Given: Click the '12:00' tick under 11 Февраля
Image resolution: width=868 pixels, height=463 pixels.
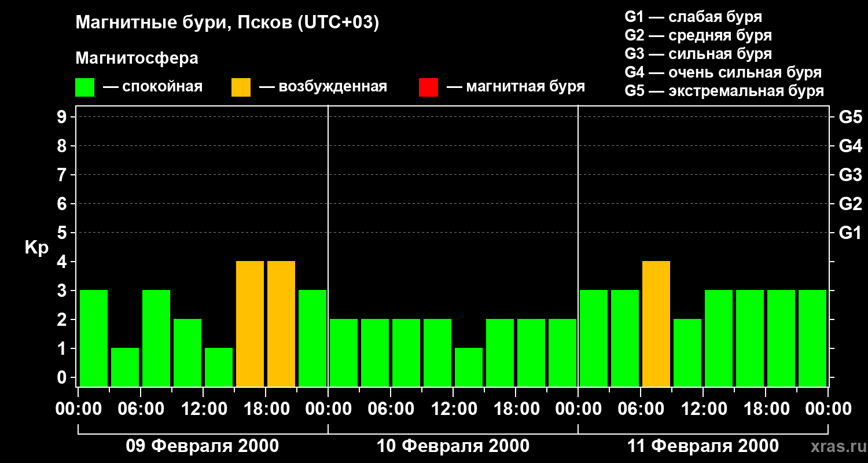Looking at the screenshot, I should [703, 409].
